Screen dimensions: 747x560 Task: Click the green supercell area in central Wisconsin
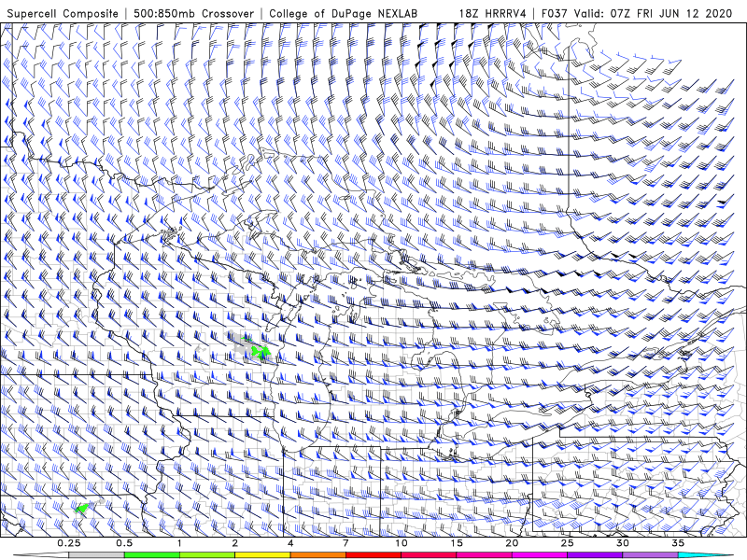261,352
